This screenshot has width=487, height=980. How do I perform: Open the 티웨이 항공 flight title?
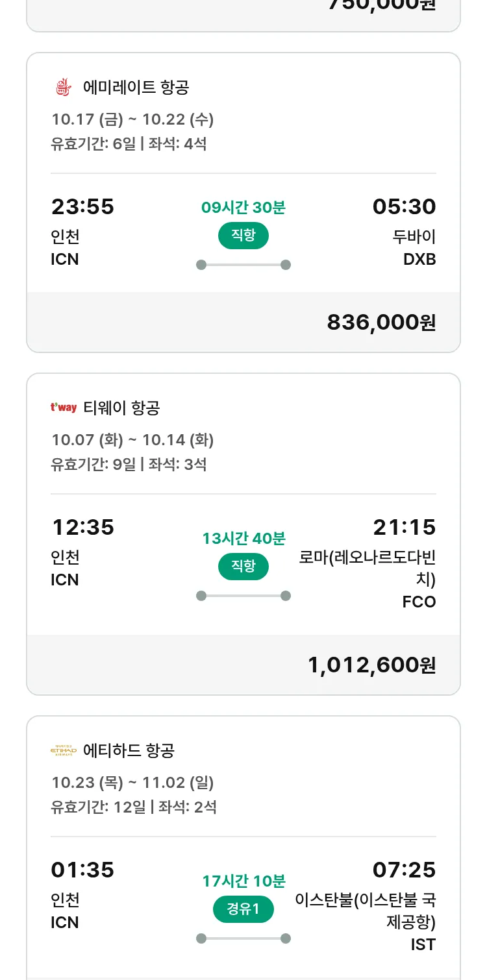point(121,408)
